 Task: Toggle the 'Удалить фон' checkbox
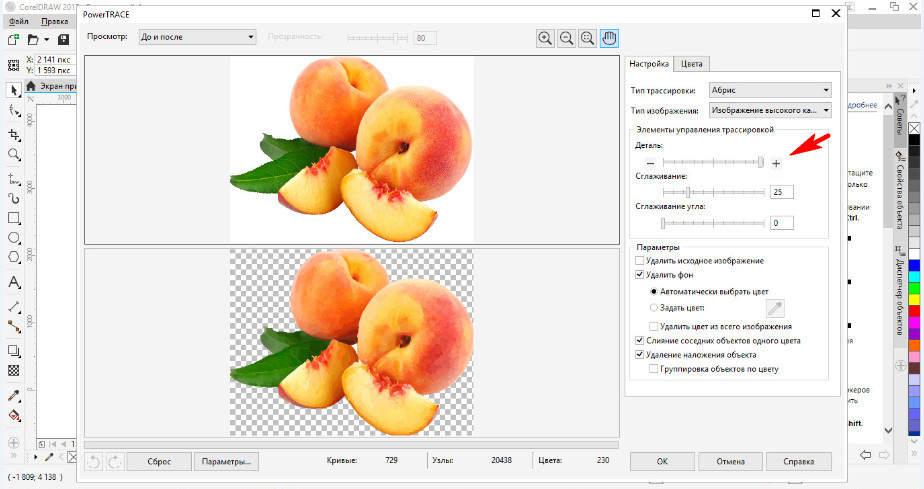click(641, 274)
